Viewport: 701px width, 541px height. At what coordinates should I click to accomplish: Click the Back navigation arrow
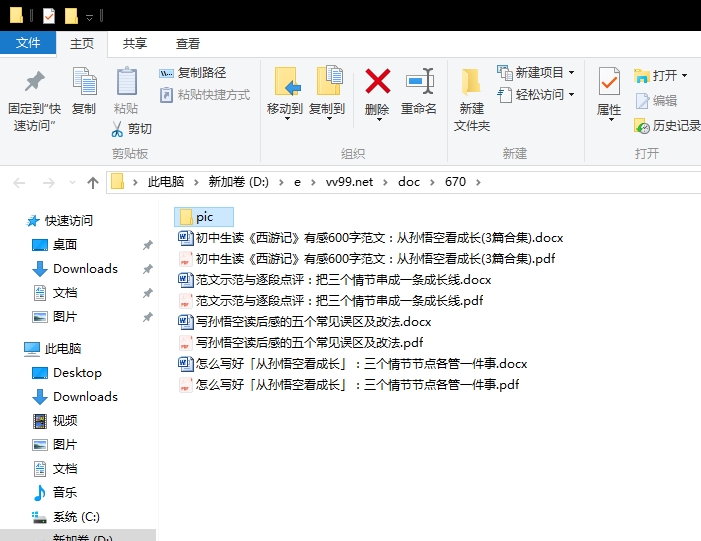(19, 182)
